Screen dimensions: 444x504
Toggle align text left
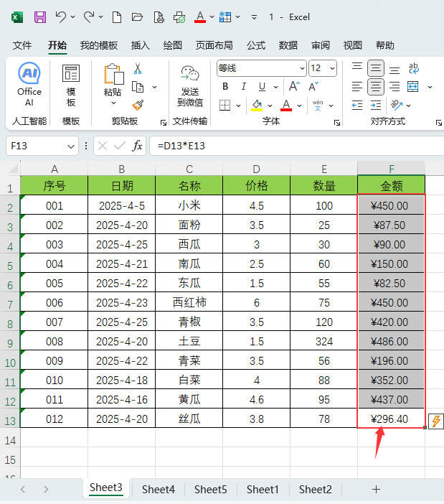click(357, 86)
